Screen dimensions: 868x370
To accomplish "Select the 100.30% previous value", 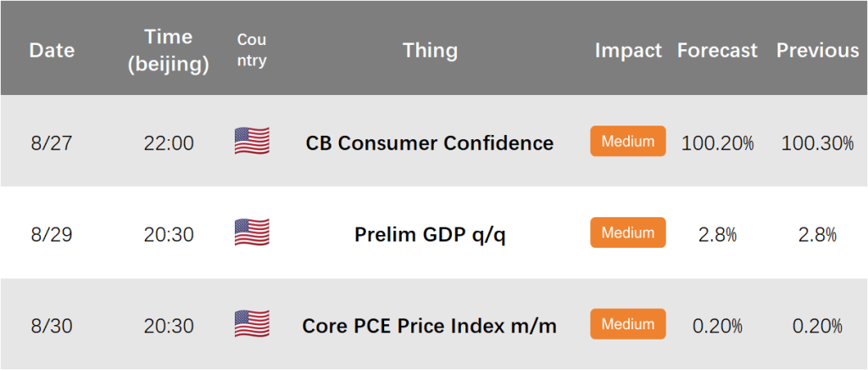I will point(818,143).
